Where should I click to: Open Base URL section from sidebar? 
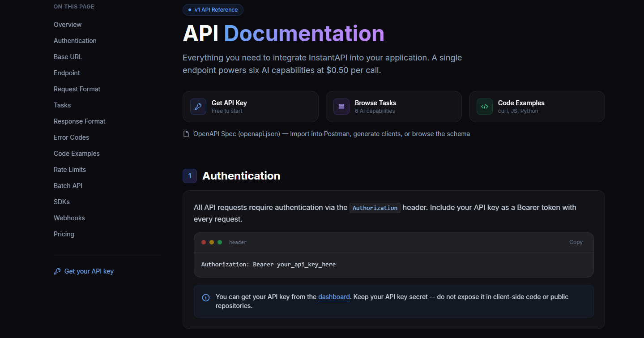[68, 57]
